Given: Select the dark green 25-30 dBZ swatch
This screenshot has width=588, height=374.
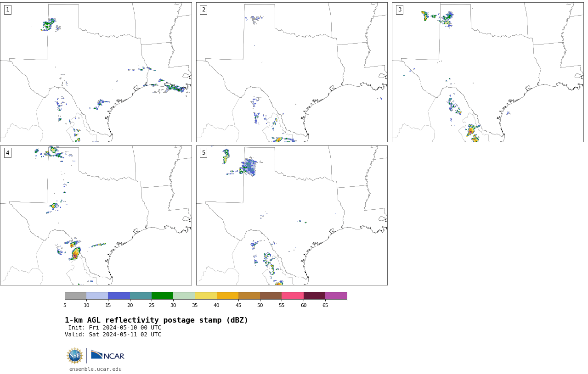Looking at the screenshot, I should pyautogui.click(x=162, y=296).
